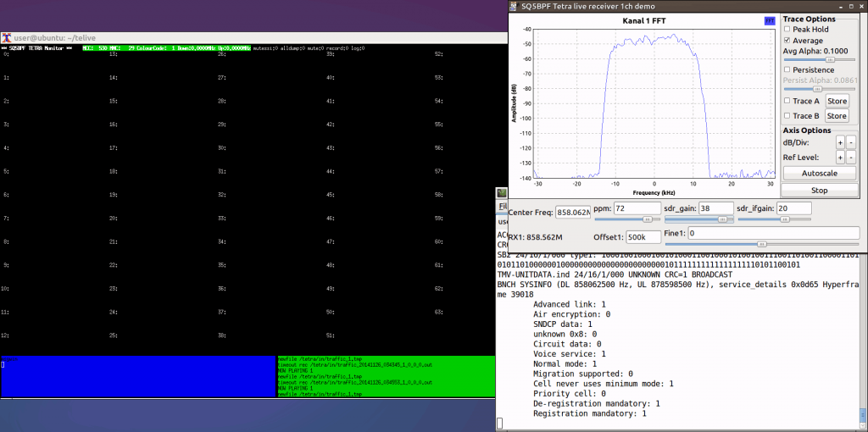The width and height of the screenshot is (868, 432).
Task: Click 'mutessi:0' in telive status line
Action: 265,48
